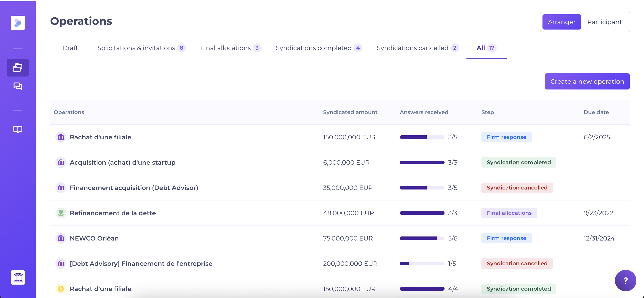644x298 pixels.
Task: Click Create a new operation button
Action: coord(587,81)
